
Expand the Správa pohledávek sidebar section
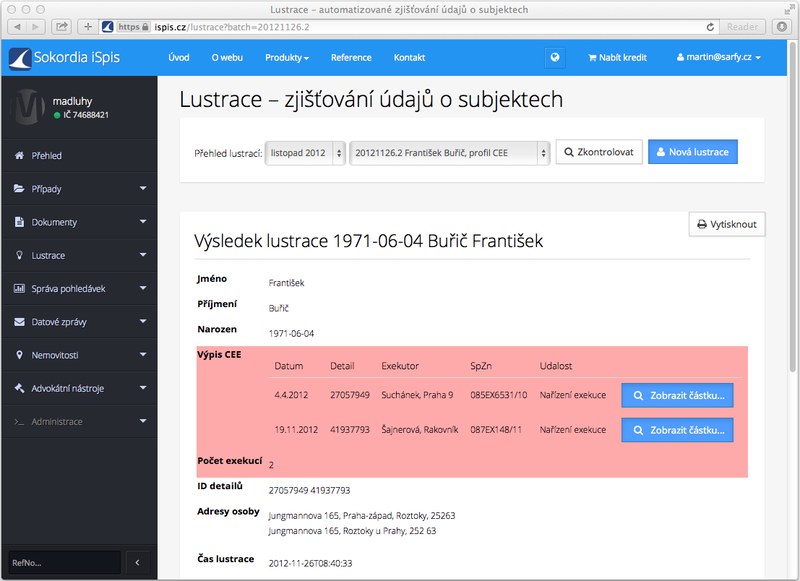(78, 289)
